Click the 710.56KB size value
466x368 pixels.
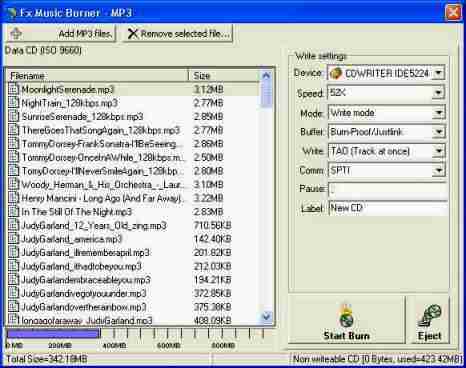point(212,226)
